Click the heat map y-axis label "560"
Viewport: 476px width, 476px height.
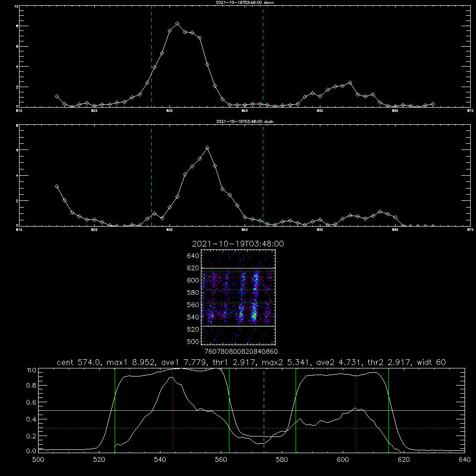193,305
